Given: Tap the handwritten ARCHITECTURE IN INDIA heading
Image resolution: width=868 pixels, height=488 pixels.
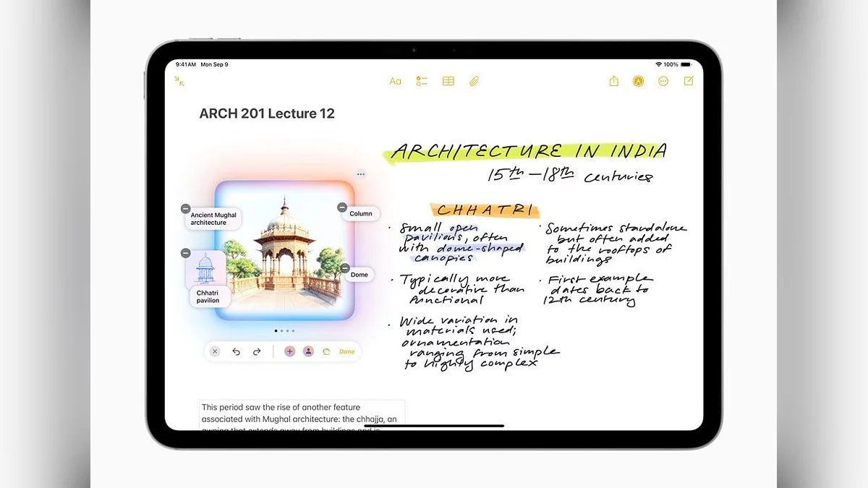Looking at the screenshot, I should pyautogui.click(x=529, y=152).
